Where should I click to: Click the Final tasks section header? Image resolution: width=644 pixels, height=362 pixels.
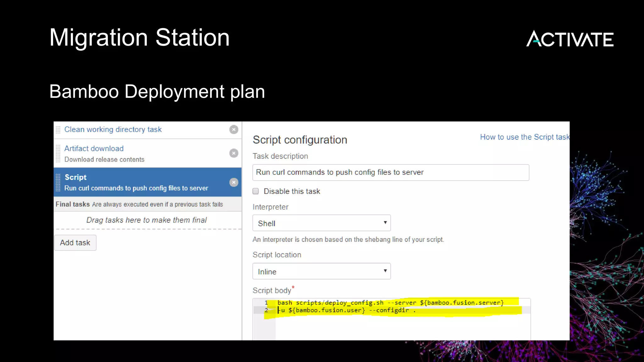147,204
